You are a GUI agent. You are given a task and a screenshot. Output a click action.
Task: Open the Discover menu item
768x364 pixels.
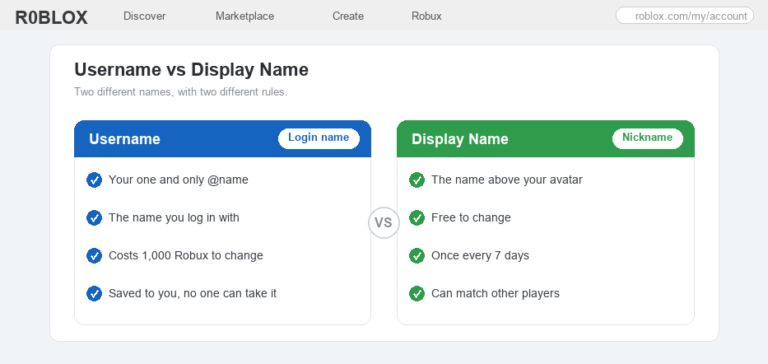[144, 16]
